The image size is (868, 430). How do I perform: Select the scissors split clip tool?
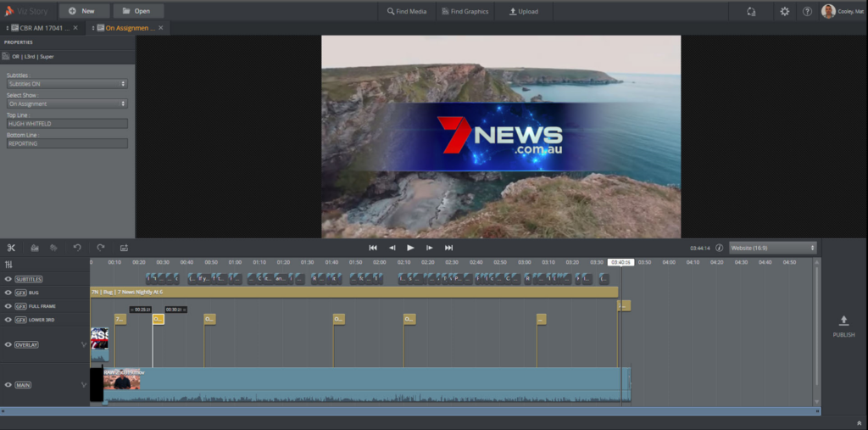coord(10,248)
